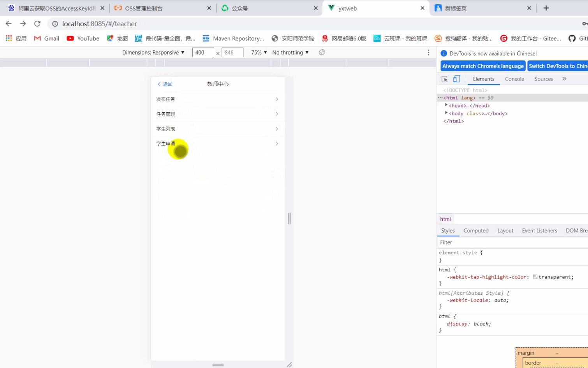
Task: Open device toolbar more options menu
Action: tap(428, 52)
